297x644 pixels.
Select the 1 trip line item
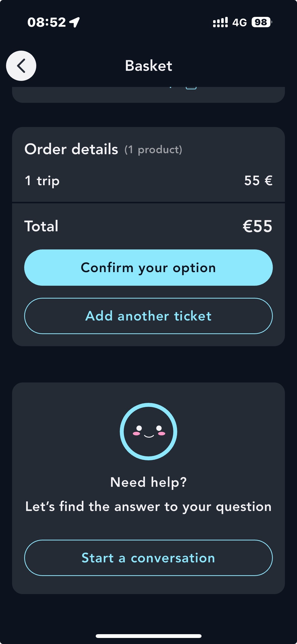coord(42,181)
